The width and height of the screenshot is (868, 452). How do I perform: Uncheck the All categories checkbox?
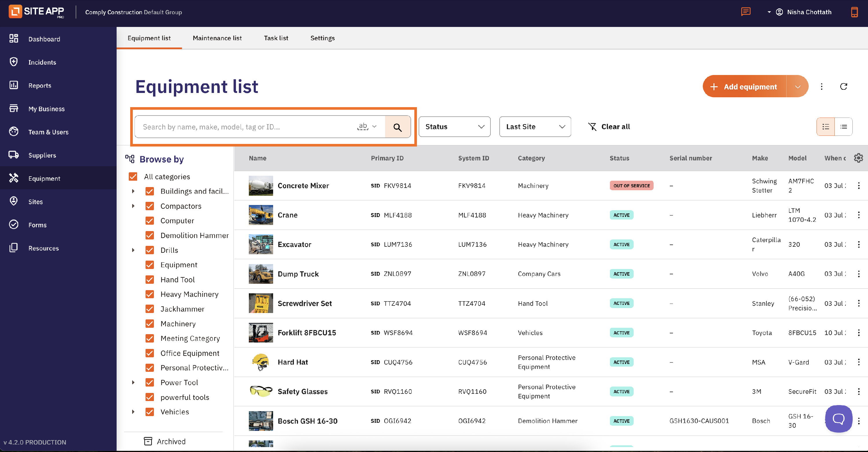(x=133, y=176)
